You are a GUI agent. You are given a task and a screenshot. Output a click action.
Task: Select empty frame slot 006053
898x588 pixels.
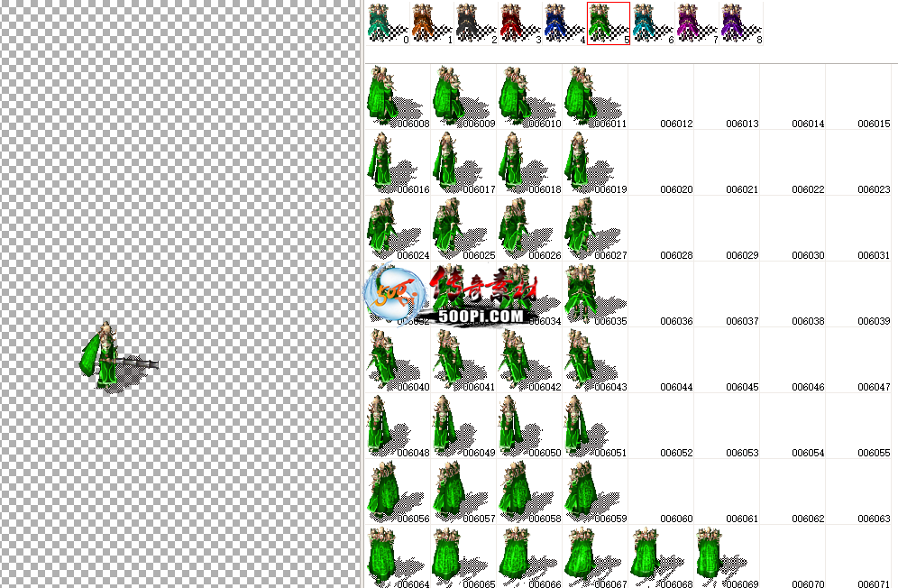727,426
